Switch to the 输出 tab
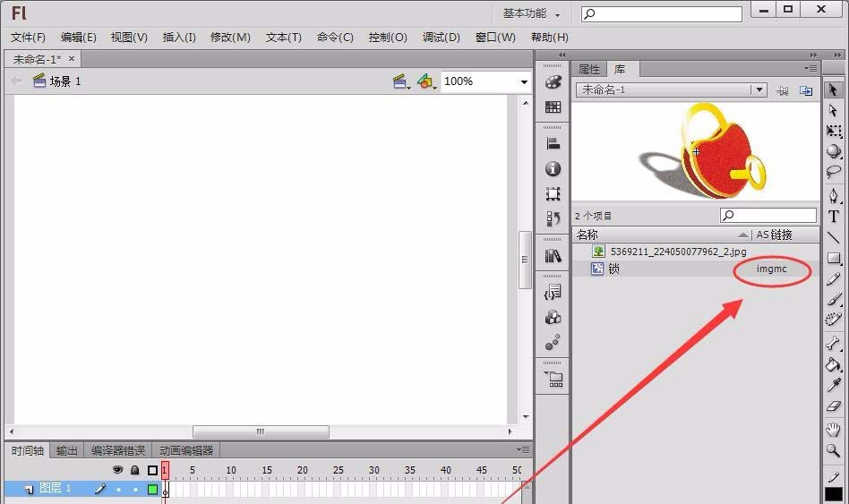849x504 pixels. pos(66,450)
